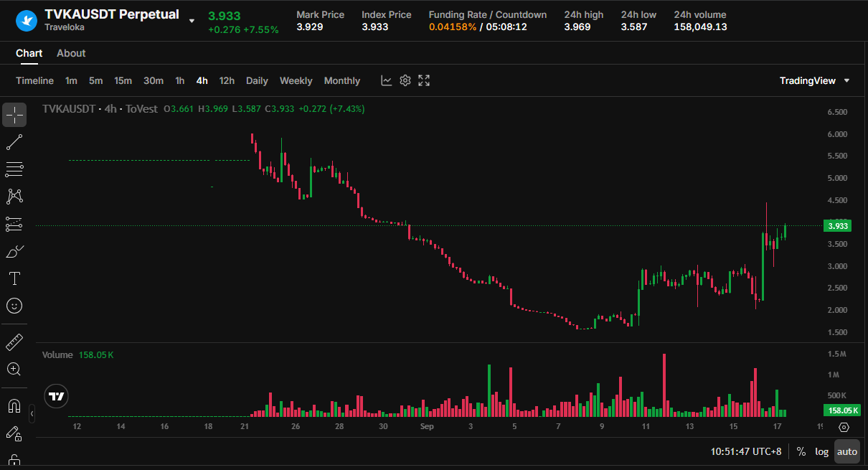Open the time axis settings gear
868x470 pixels.
(x=844, y=427)
